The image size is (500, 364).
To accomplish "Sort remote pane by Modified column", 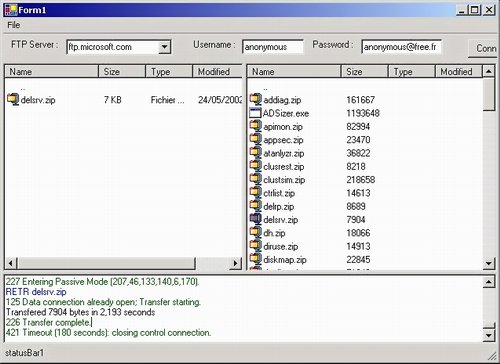I will click(459, 72).
